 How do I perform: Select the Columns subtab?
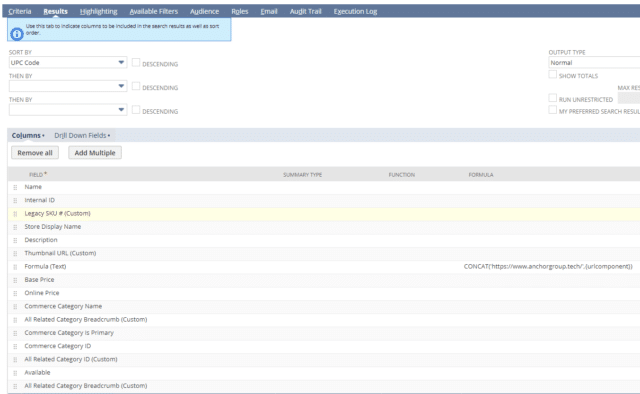[28, 136]
